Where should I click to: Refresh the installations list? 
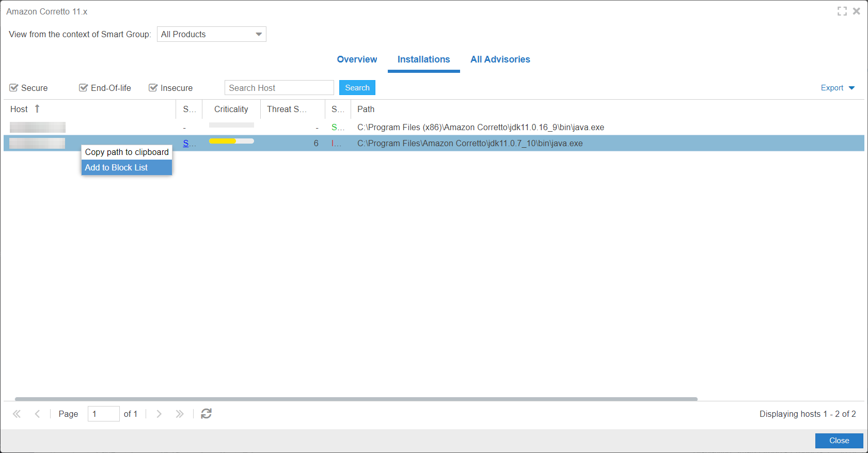(206, 414)
